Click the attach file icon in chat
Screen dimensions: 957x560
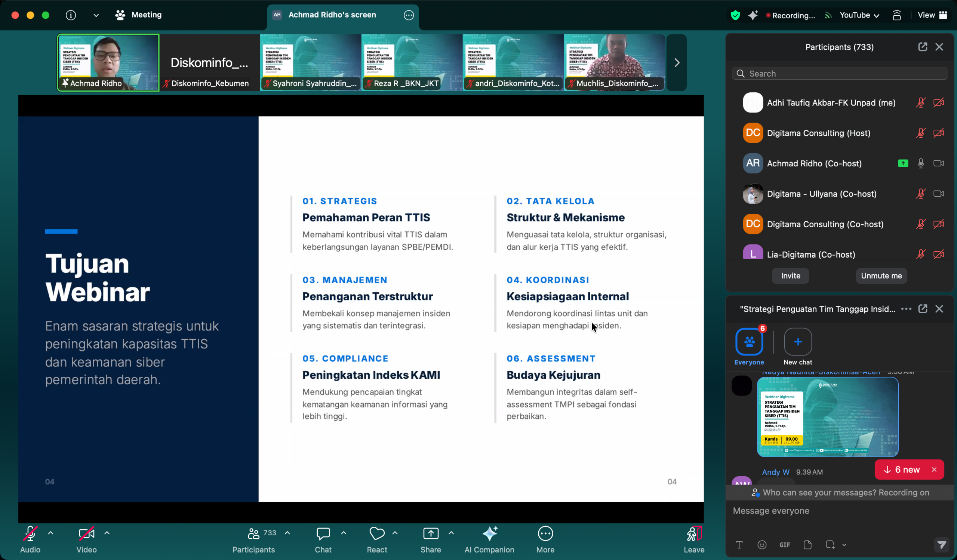(x=807, y=545)
